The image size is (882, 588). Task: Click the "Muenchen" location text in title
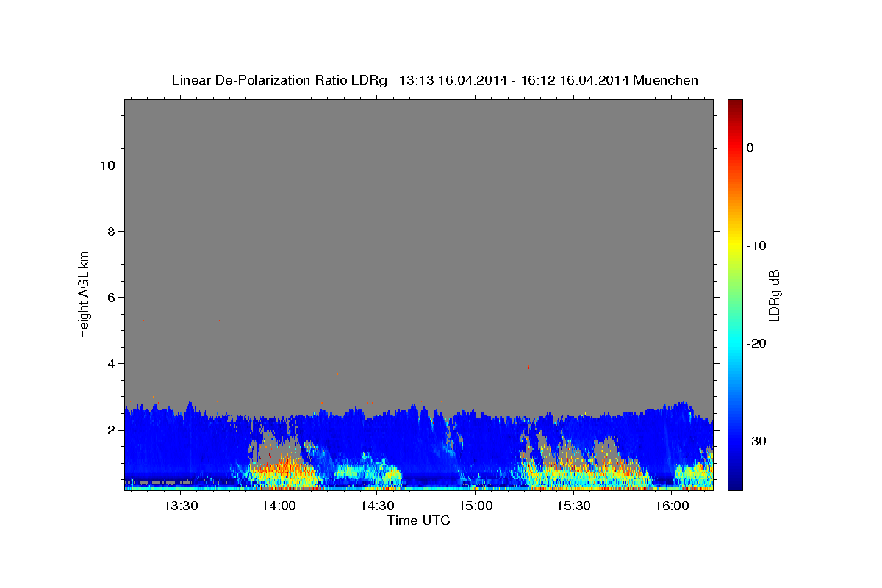pos(665,80)
